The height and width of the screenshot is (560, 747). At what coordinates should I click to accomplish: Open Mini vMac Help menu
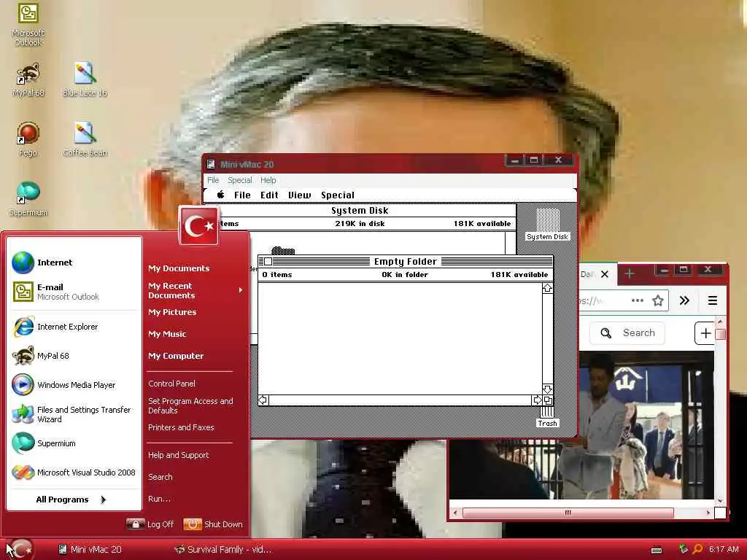point(268,180)
